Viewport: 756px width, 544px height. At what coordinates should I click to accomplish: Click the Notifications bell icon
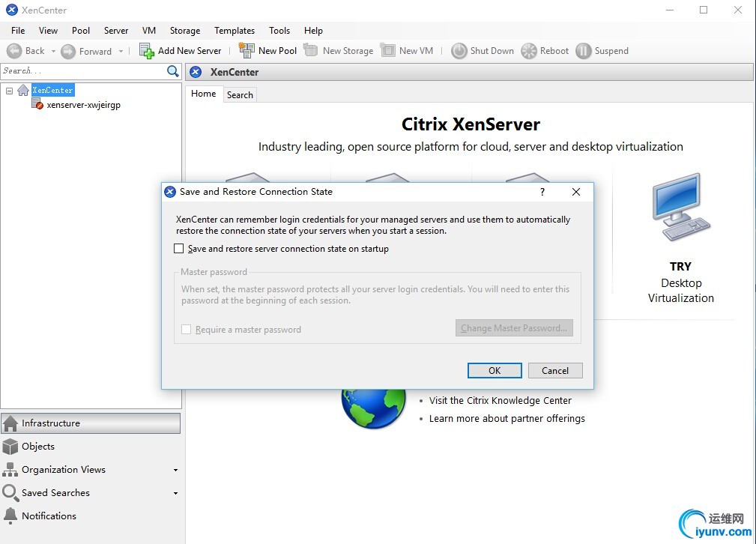[x=10, y=516]
